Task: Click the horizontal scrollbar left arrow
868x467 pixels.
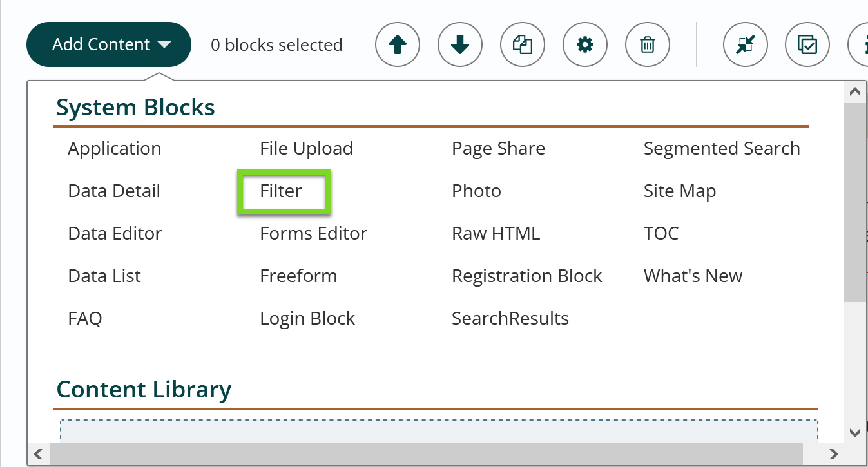Action: click(x=39, y=454)
